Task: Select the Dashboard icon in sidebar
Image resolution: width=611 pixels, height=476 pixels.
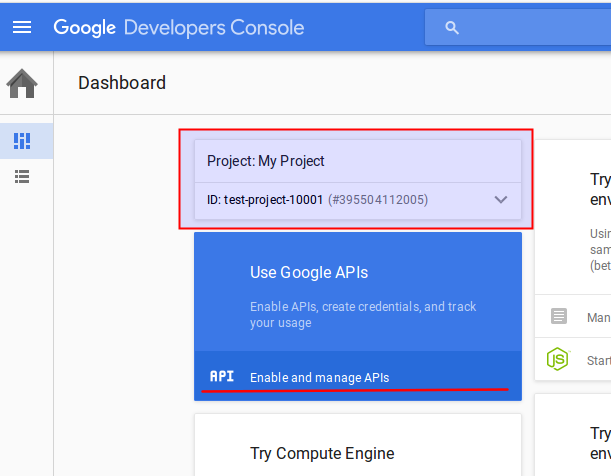Action: tap(22, 141)
